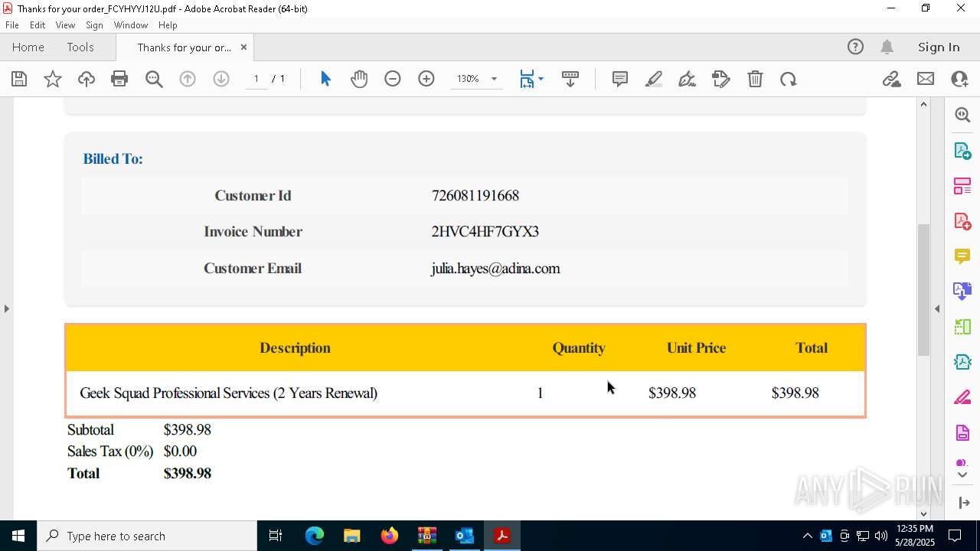Click the Sign In button
Screen dimensions: 980x551
point(939,47)
